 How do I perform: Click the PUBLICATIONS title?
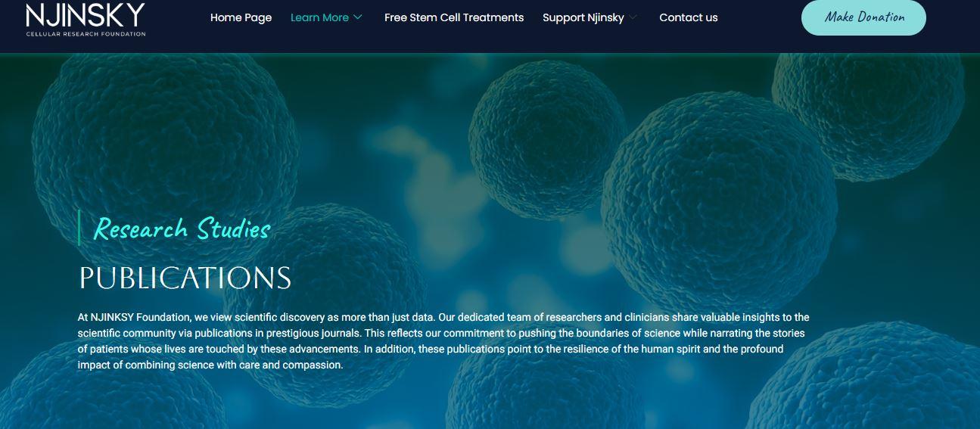tap(185, 278)
